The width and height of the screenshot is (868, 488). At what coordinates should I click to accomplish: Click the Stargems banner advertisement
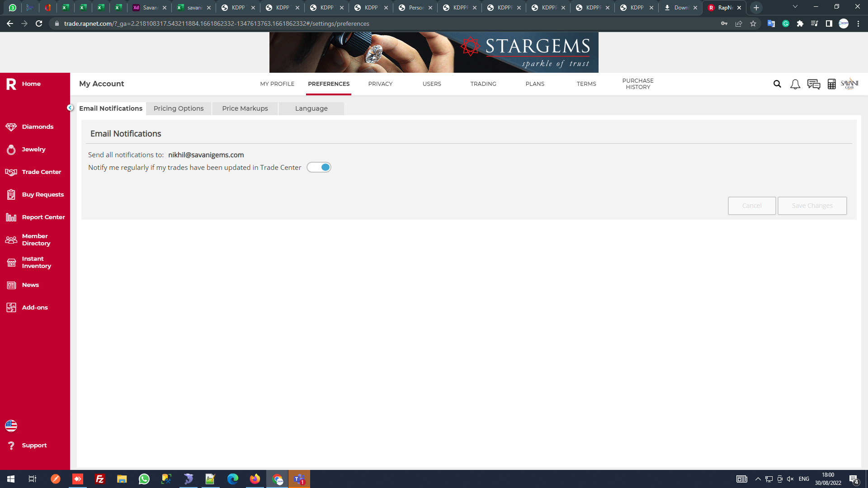(434, 52)
